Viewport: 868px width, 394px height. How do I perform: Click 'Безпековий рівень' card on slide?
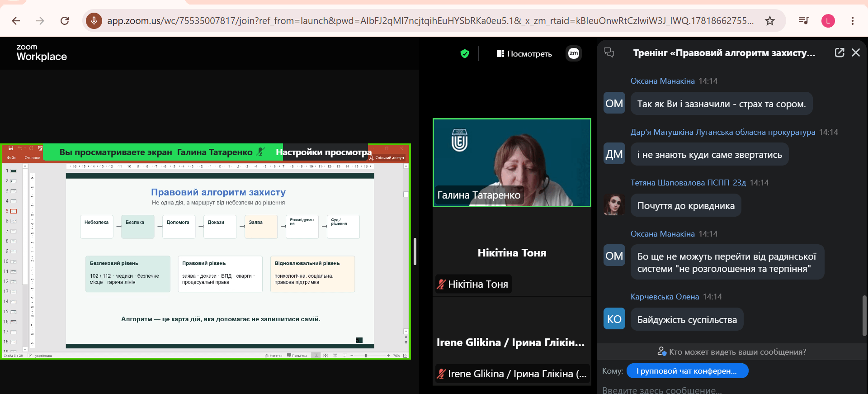pyautogui.click(x=128, y=274)
